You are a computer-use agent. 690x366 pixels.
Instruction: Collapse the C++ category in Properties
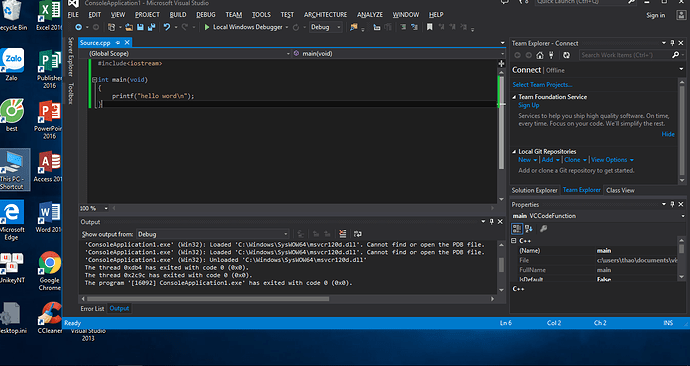coord(514,241)
